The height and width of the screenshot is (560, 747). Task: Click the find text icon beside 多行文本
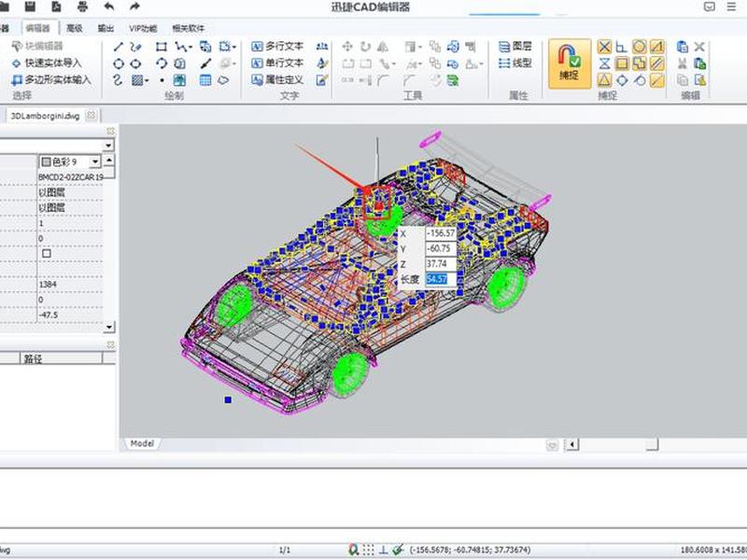[322, 46]
